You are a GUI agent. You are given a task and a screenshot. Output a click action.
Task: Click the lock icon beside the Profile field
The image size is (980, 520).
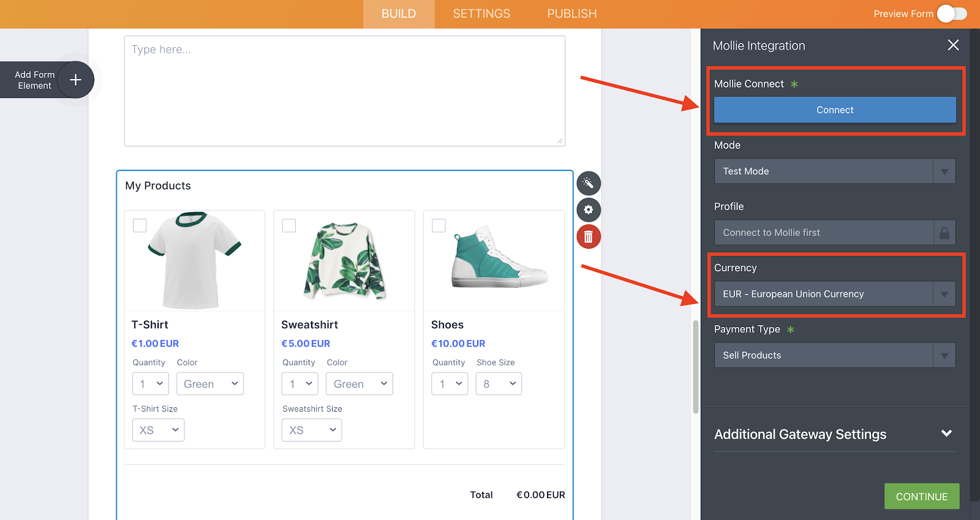[944, 233]
